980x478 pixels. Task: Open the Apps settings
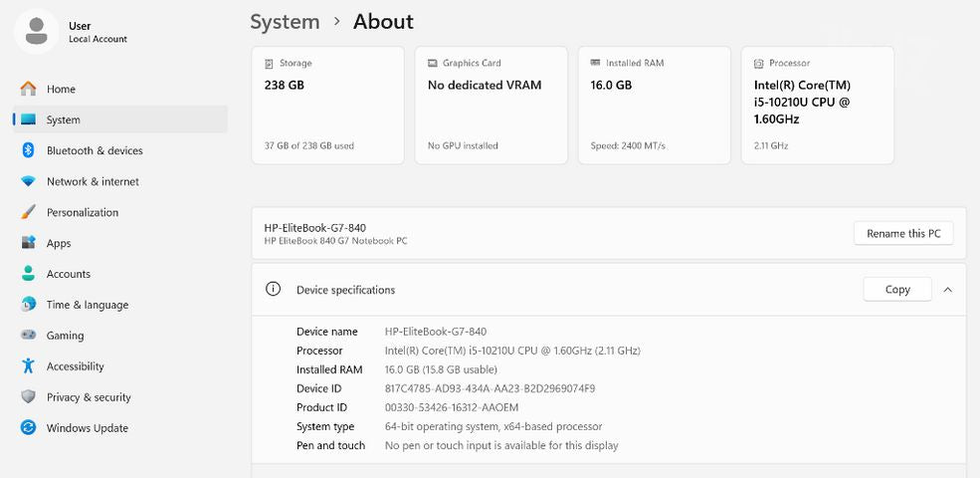coord(120,243)
